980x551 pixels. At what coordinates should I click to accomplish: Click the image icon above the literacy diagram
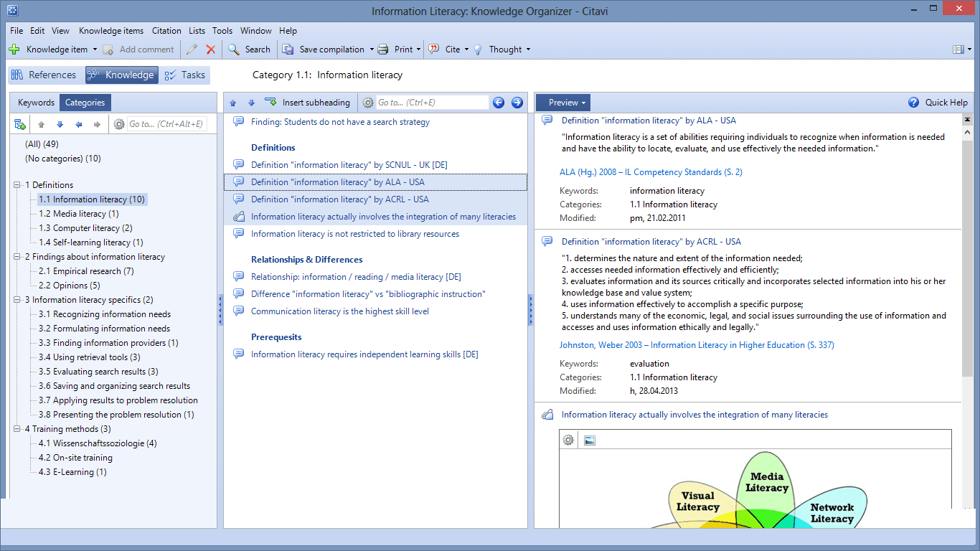pos(590,440)
